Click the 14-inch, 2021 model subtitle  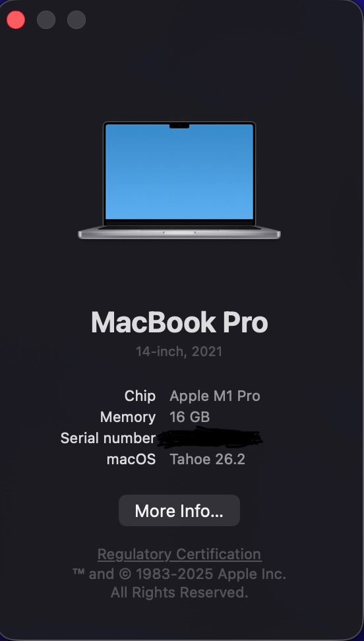pyautogui.click(x=179, y=351)
